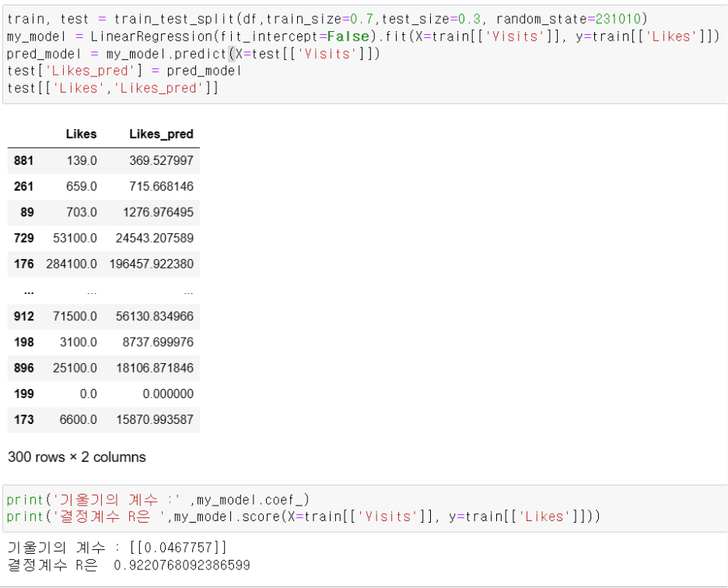Click the Likes_pred column header
The width and height of the screenshot is (728, 588).
(161, 135)
